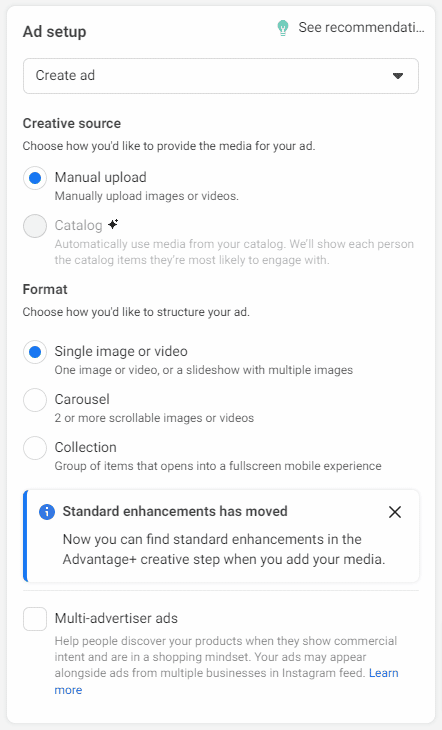Dismiss the Standard enhancements notice

[x=395, y=512]
